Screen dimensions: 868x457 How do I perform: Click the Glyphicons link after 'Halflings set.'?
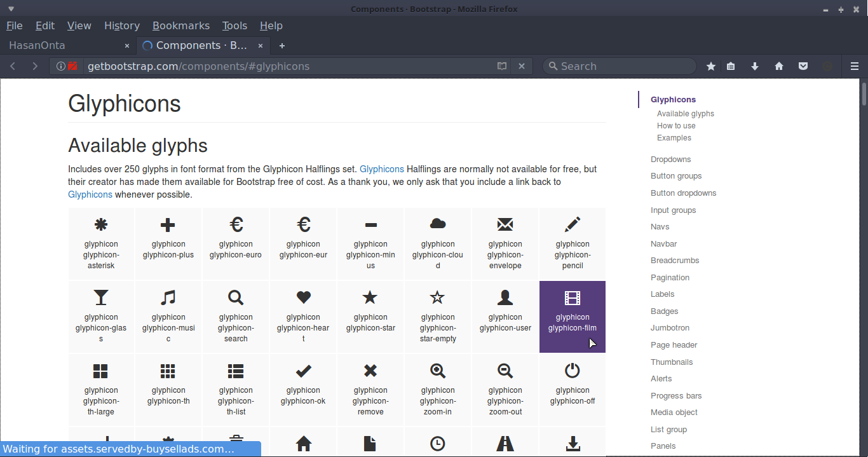[x=382, y=169]
